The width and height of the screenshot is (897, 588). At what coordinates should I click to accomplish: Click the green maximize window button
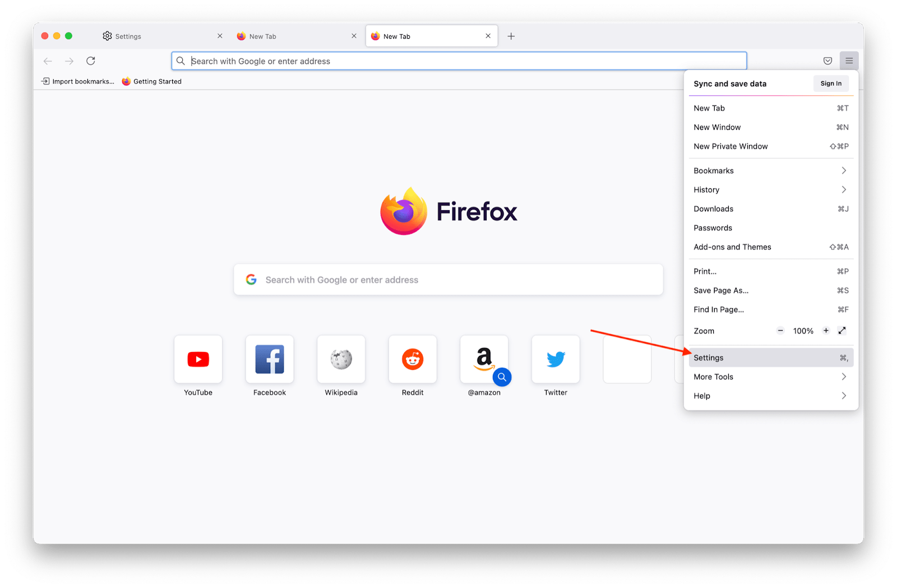[x=68, y=36]
